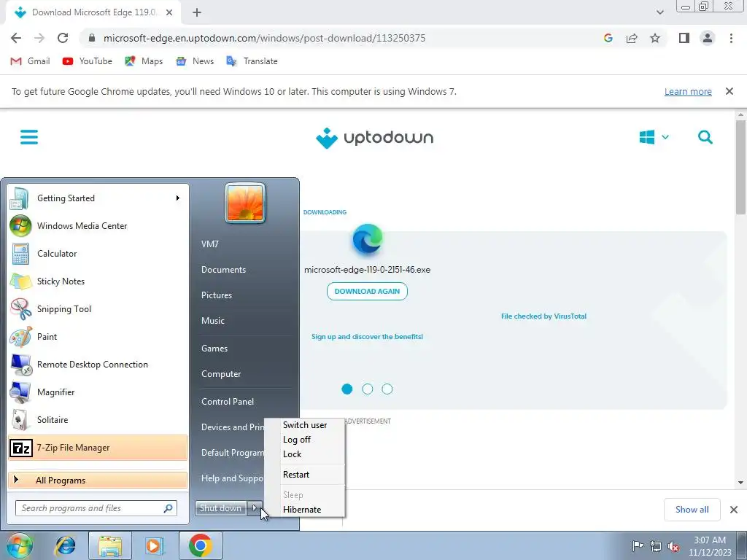This screenshot has height=560, width=747.
Task: Select the first carousel dot
Action: [347, 389]
